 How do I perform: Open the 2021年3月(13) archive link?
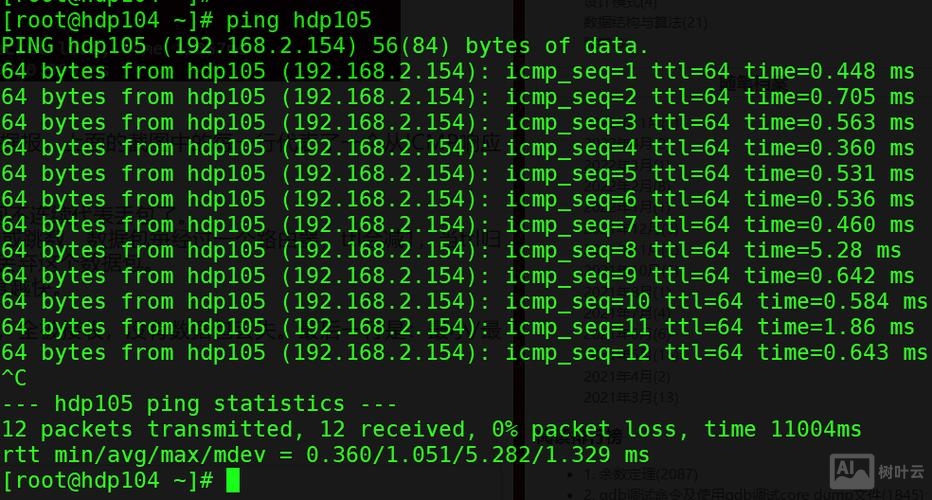pyautogui.click(x=630, y=397)
